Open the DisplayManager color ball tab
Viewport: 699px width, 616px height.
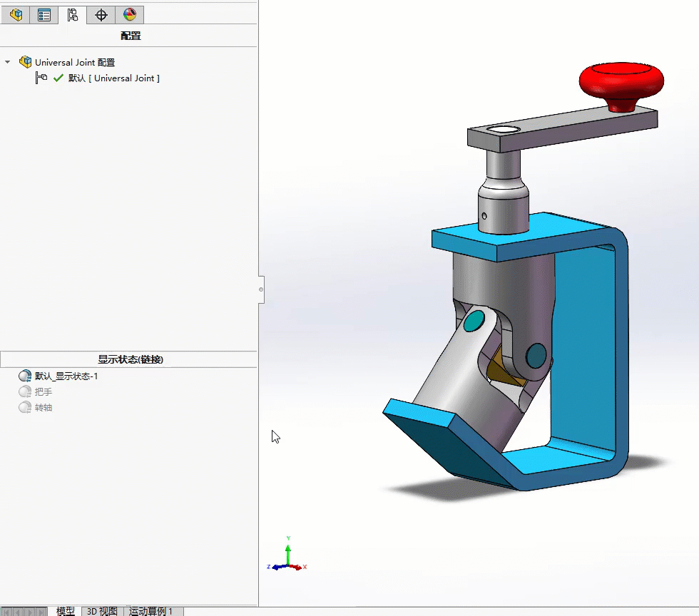pos(129,15)
